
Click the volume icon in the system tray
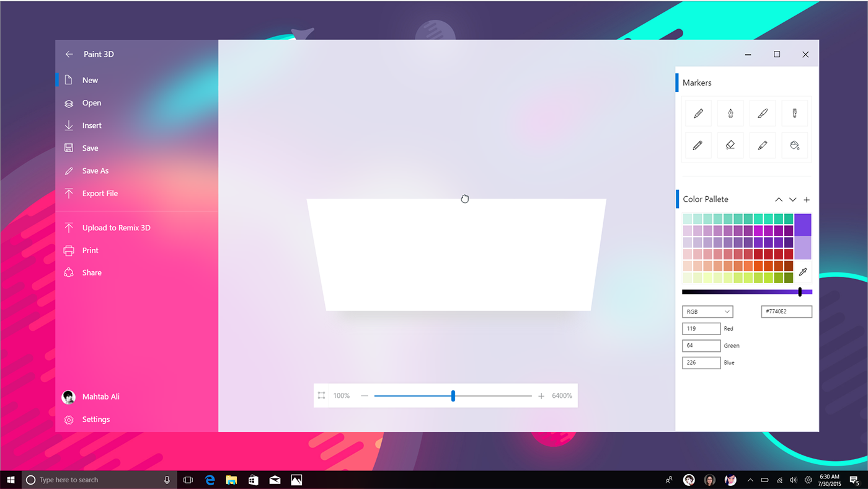tap(794, 480)
